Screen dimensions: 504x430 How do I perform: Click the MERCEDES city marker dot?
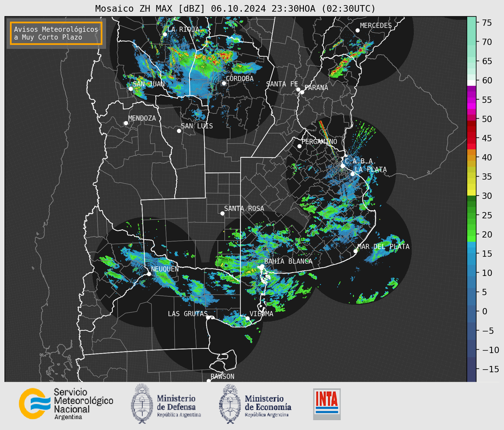(x=358, y=31)
